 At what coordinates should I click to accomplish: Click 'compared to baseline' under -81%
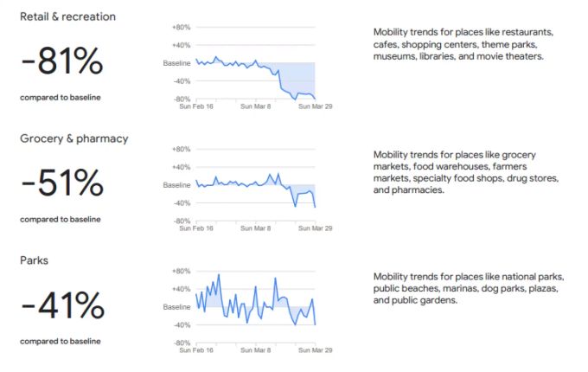tap(61, 98)
